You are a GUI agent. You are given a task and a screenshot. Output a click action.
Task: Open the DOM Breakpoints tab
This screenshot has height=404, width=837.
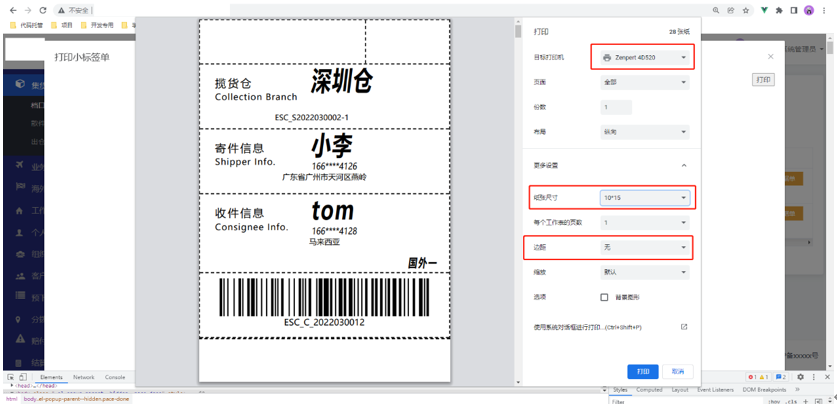coord(764,390)
